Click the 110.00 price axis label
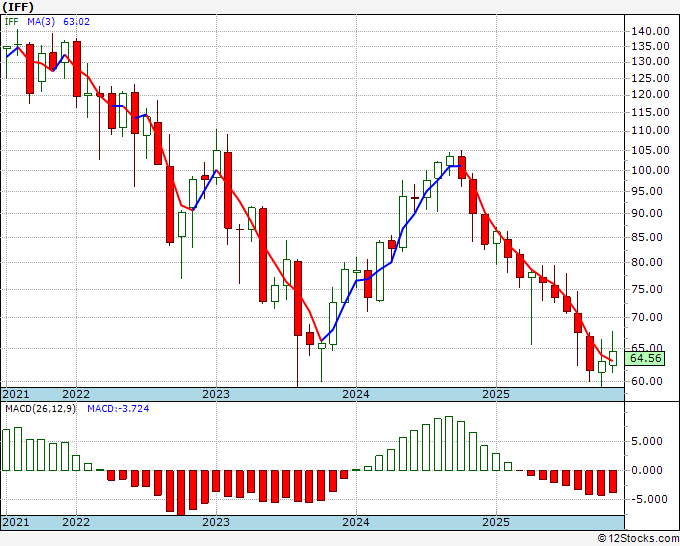 650,131
